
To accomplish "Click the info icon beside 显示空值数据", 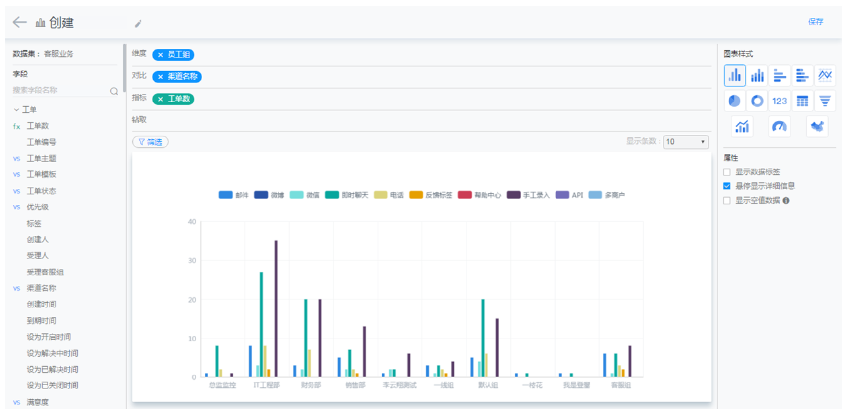I will pyautogui.click(x=786, y=200).
